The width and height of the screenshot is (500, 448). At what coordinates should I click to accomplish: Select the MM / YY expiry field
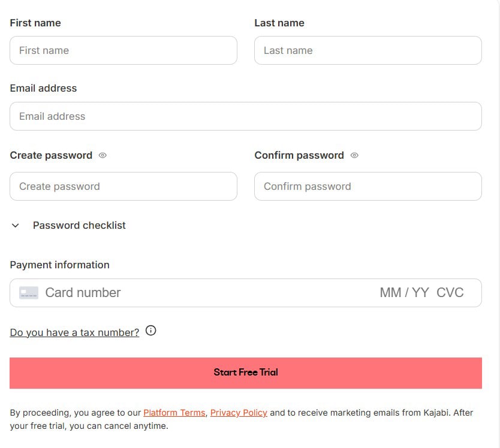pos(404,293)
